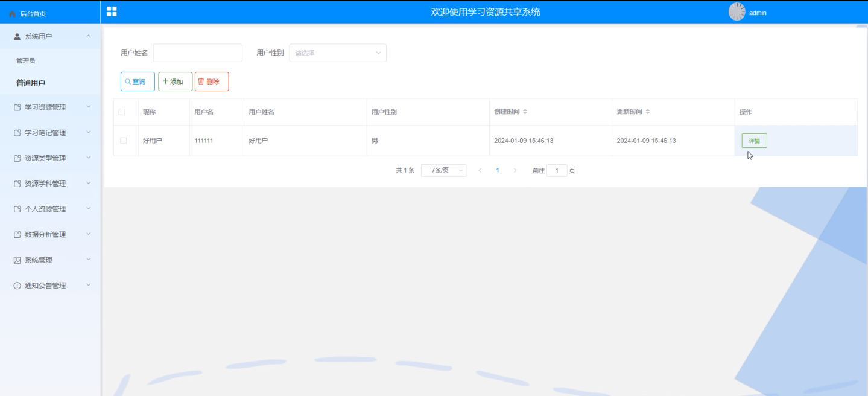The image size is (868, 396).
Task: Check the row checkbox for 好用户
Action: point(124,141)
